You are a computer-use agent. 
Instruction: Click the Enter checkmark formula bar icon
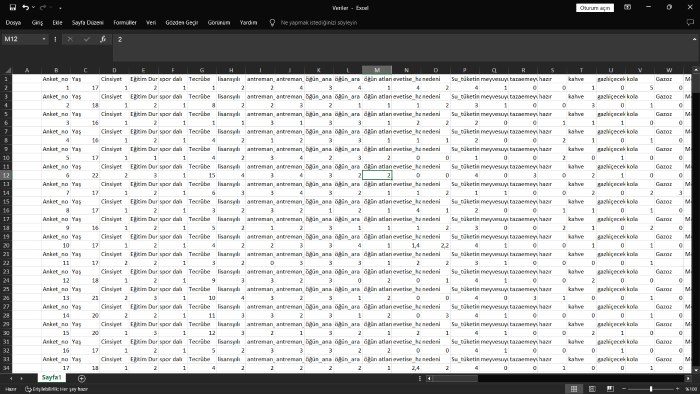coord(87,39)
